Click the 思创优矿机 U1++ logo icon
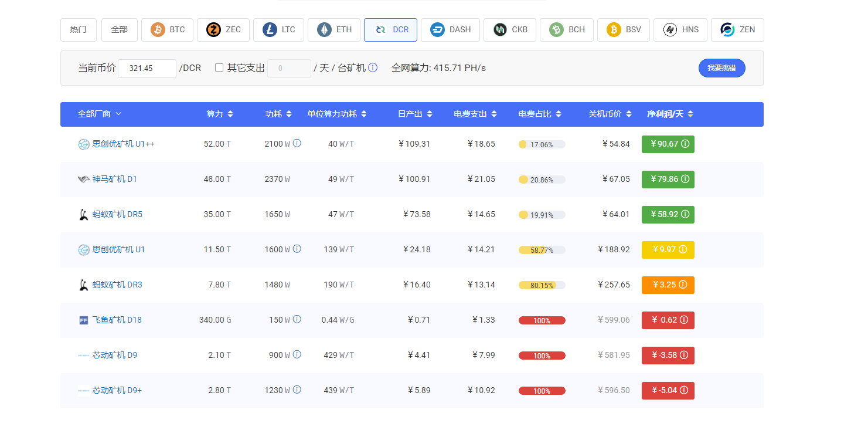 coord(84,144)
